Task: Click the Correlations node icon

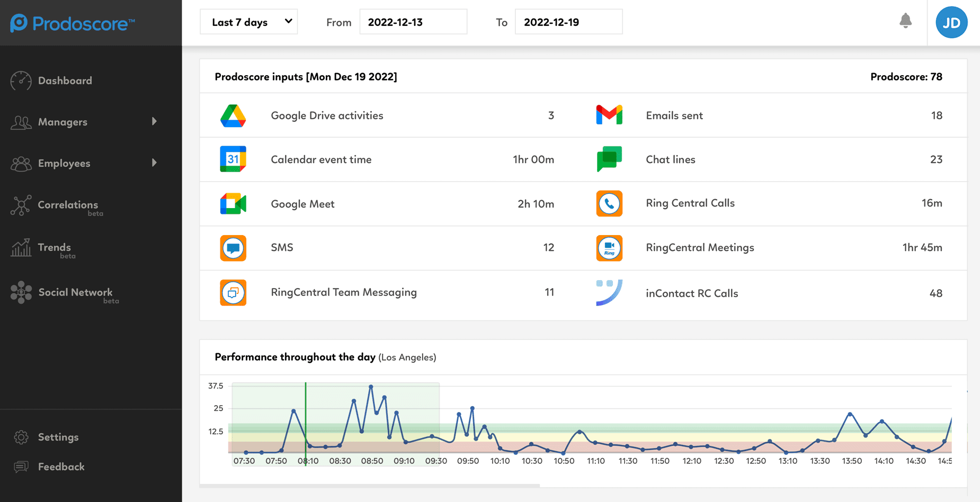Action: tap(21, 205)
